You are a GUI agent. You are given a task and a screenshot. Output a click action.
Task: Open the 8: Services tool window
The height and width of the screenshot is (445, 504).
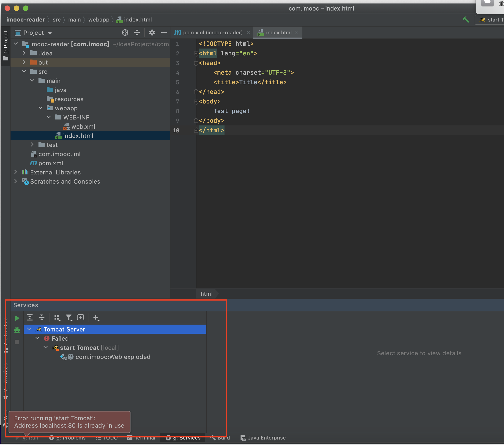(x=183, y=438)
